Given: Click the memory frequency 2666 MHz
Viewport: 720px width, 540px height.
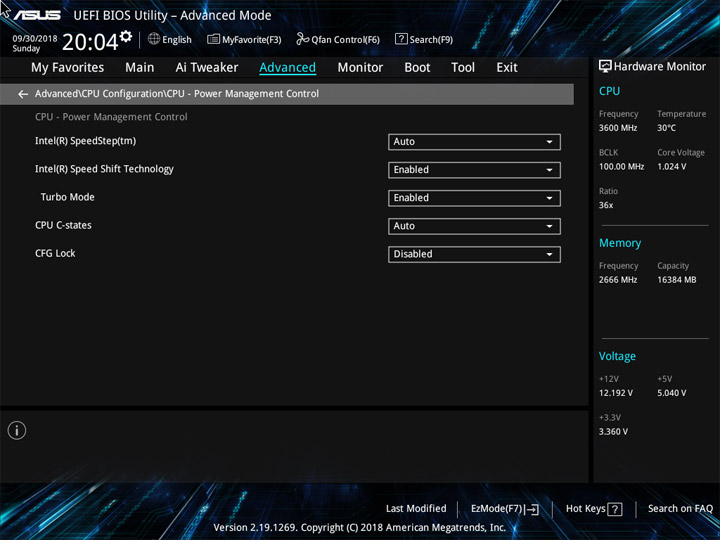Looking at the screenshot, I should [618, 280].
